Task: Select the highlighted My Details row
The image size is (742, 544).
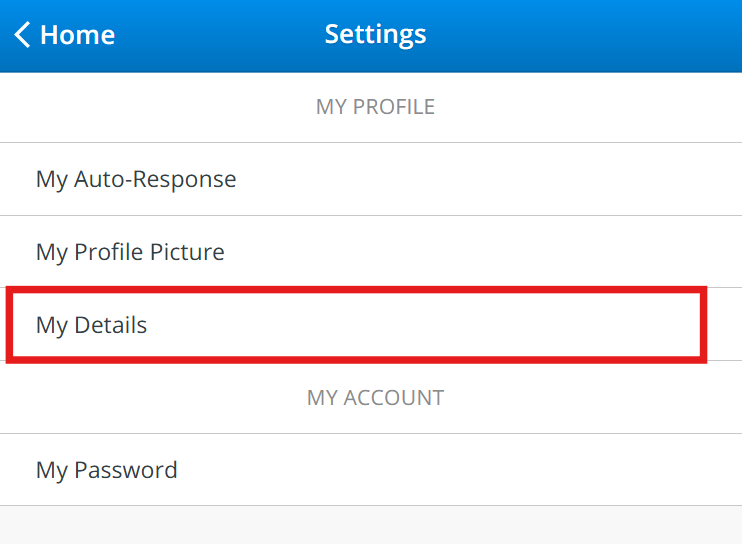Action: click(x=357, y=325)
